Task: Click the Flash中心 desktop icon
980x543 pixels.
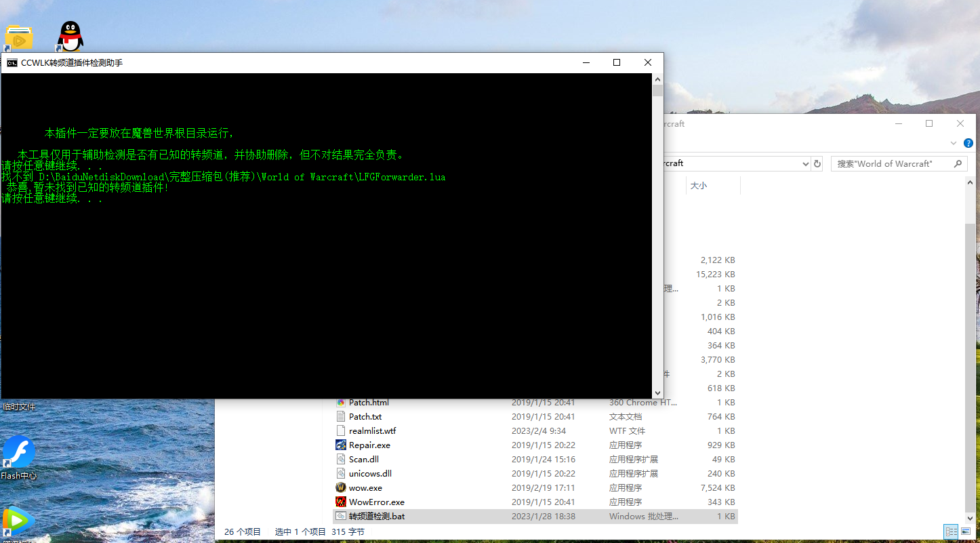Action: coord(18,451)
